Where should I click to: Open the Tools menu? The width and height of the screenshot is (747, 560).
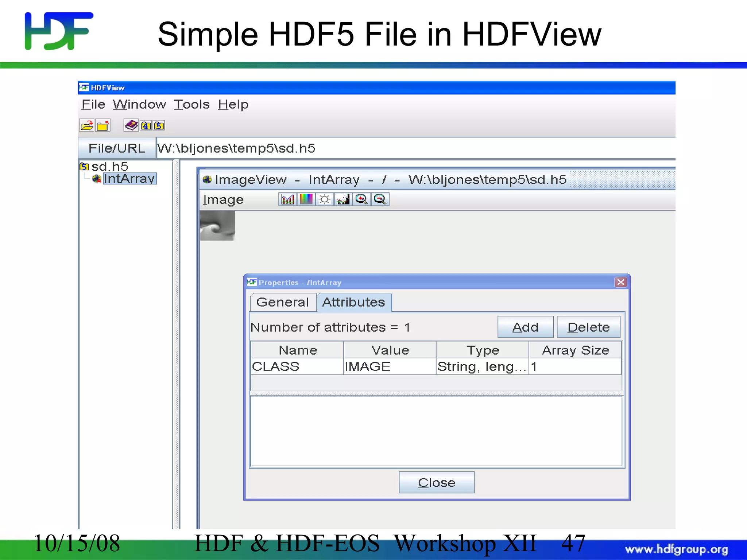coord(191,105)
